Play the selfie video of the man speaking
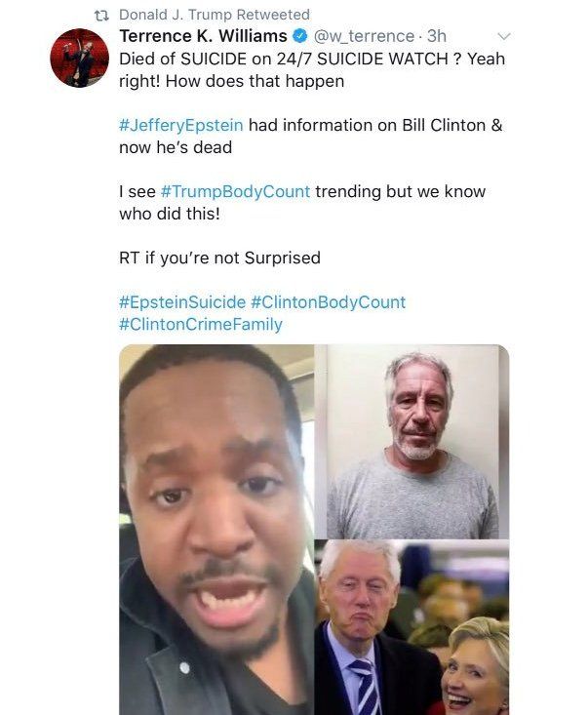Image resolution: width=588 pixels, height=715 pixels. coord(216,530)
